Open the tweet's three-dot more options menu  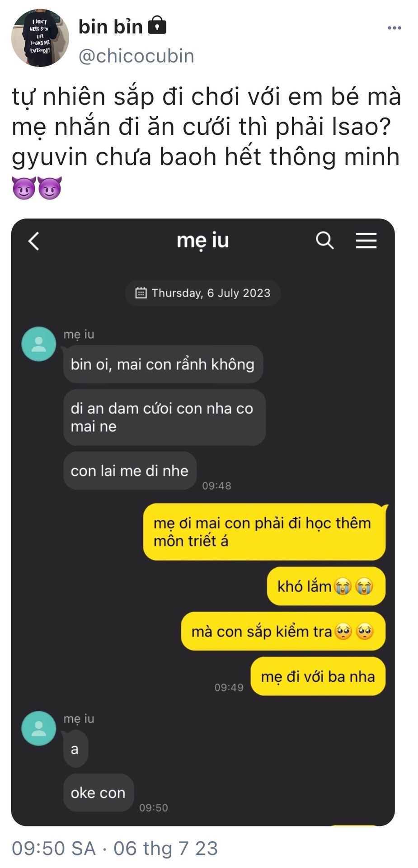pyautogui.click(x=394, y=28)
